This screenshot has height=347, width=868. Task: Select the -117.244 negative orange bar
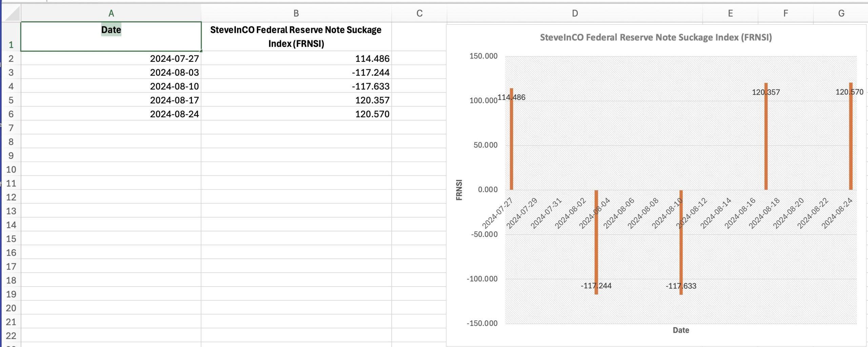[596, 242]
